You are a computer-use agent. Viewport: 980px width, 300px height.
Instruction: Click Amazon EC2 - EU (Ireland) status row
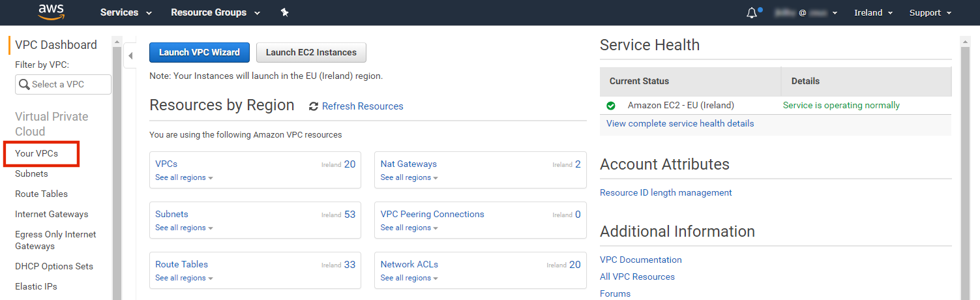(x=775, y=106)
